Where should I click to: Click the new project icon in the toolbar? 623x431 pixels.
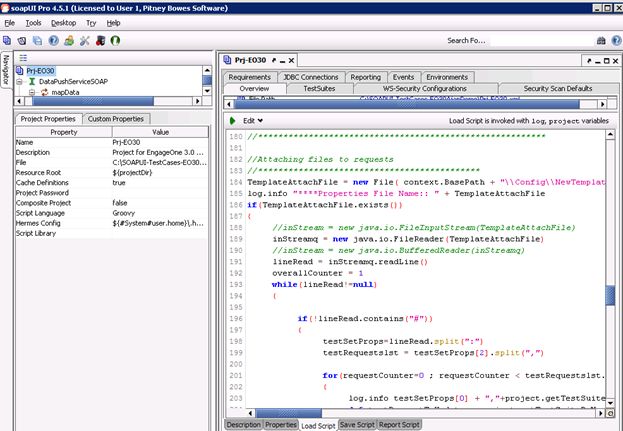7,41
